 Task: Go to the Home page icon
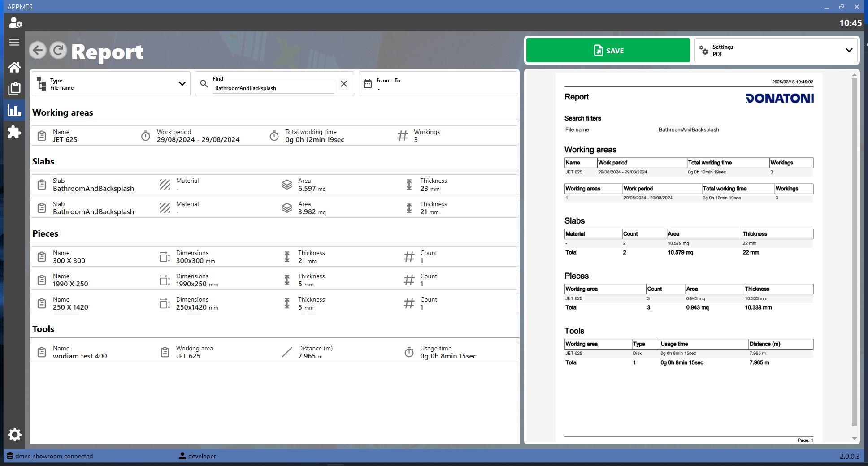click(14, 67)
